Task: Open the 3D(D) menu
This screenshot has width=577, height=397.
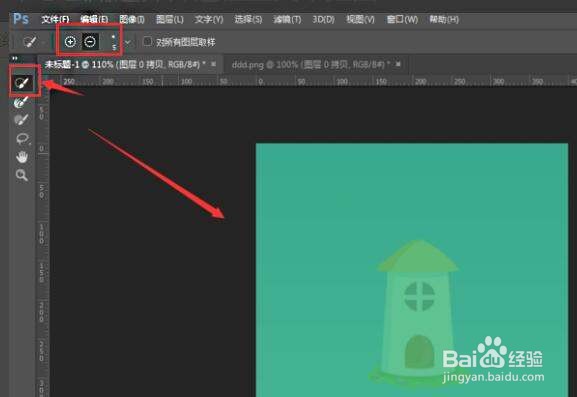Action: 323,19
